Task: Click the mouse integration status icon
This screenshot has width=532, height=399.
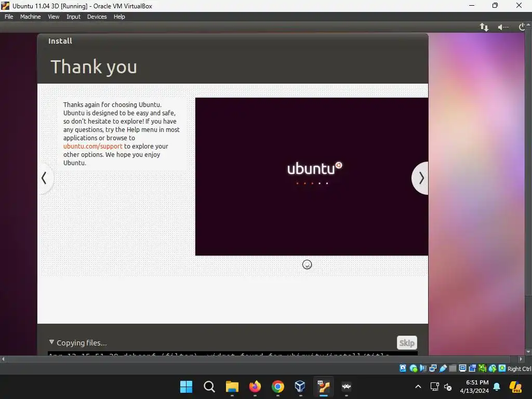Action: coord(493,368)
